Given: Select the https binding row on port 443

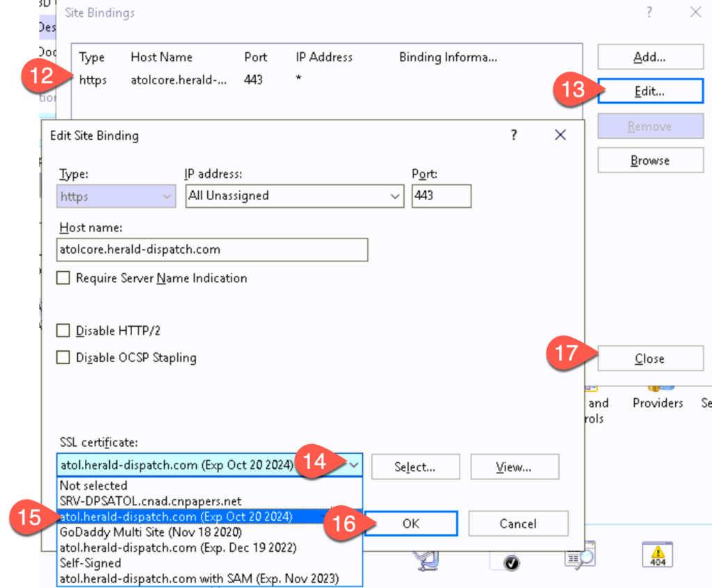Looking at the screenshot, I should (x=209, y=80).
